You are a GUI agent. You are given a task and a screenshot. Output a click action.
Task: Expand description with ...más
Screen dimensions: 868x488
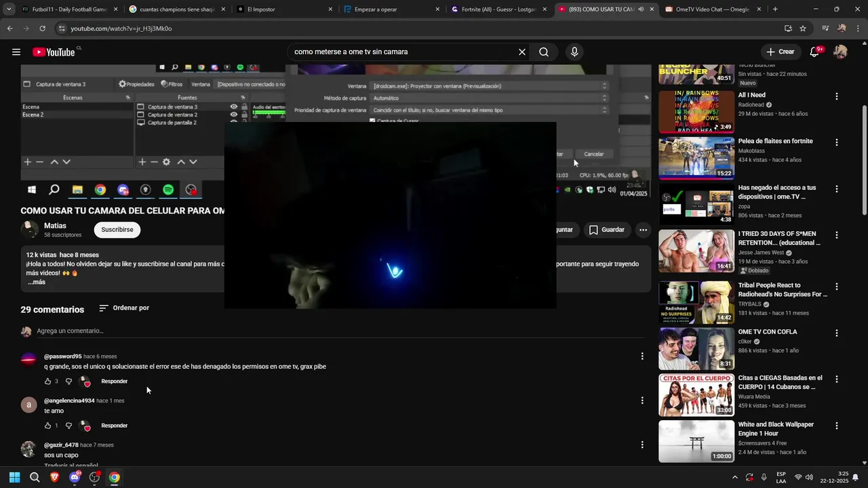tap(37, 282)
